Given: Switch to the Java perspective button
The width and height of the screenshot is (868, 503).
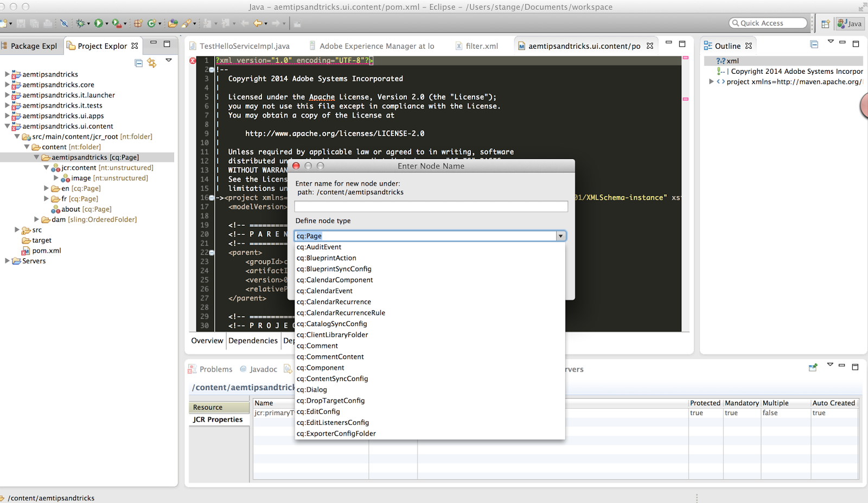Looking at the screenshot, I should point(850,23).
